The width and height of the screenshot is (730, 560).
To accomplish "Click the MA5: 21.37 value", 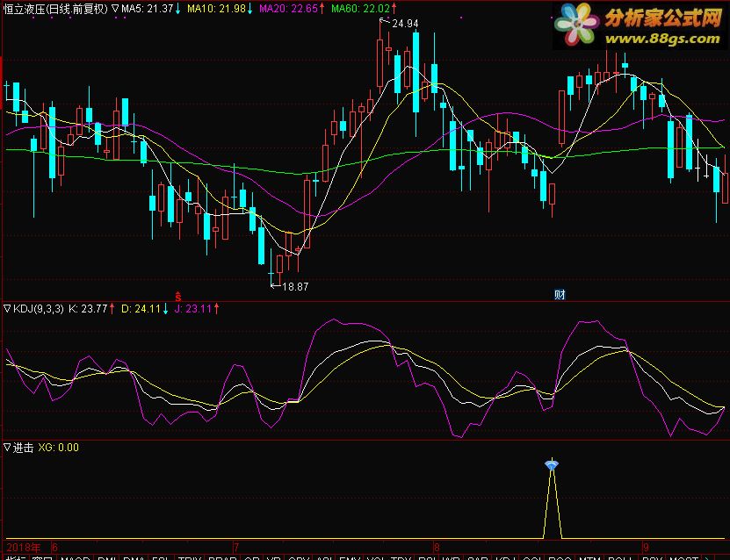I will point(147,9).
